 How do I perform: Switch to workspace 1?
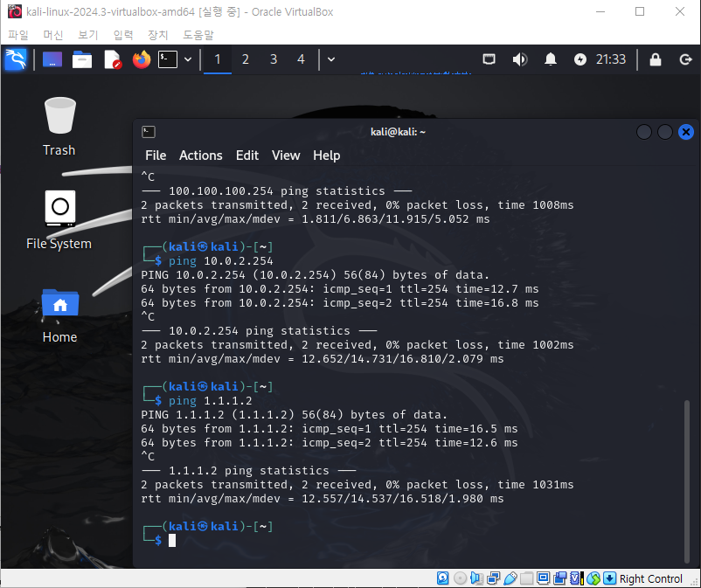click(x=218, y=59)
